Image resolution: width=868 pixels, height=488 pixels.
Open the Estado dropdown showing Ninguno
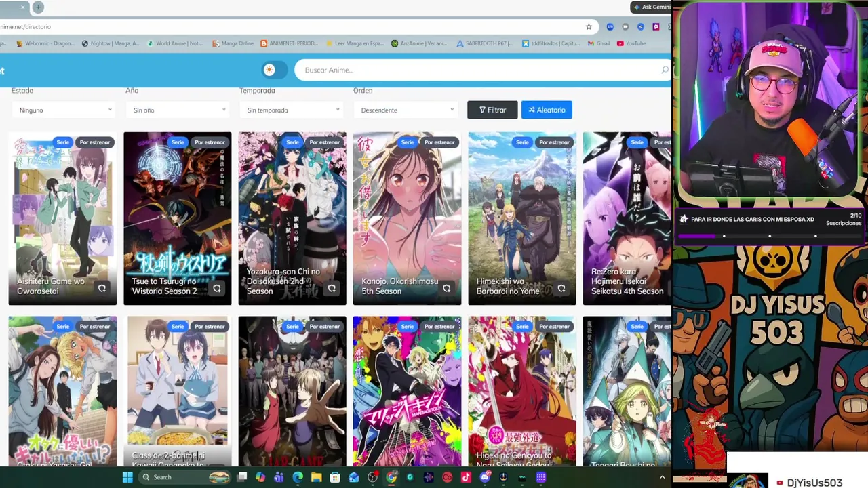click(63, 110)
